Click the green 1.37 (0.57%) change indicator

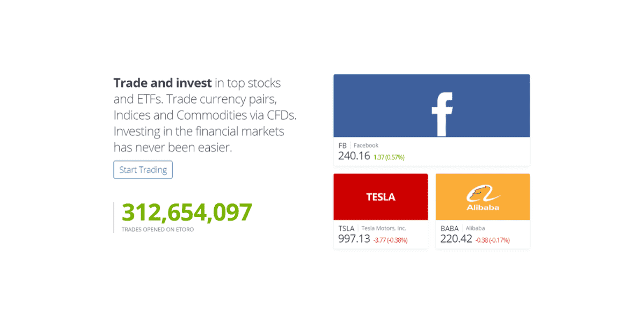click(389, 157)
